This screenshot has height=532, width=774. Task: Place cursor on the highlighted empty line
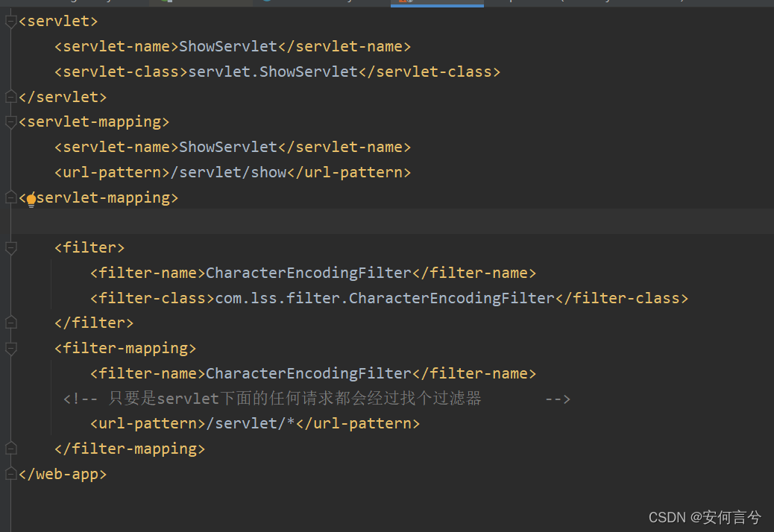[x=392, y=221]
